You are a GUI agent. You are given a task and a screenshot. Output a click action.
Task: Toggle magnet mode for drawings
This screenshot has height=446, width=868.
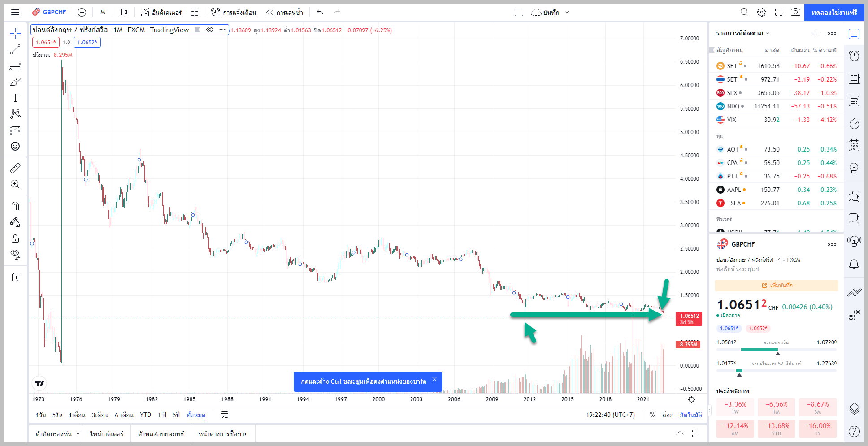point(15,206)
